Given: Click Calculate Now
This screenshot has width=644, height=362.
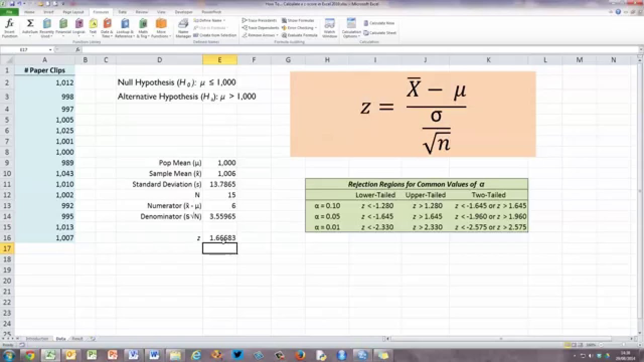Looking at the screenshot, I should click(x=379, y=23).
